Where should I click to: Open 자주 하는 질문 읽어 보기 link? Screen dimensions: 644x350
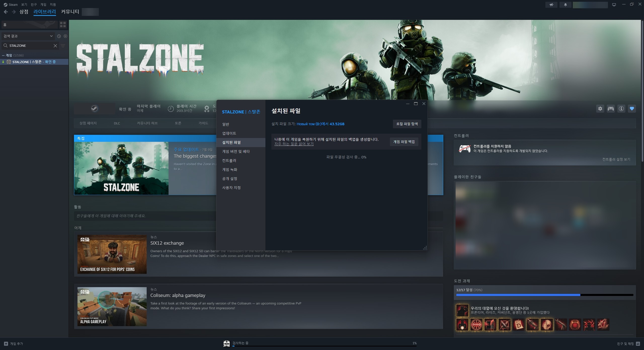[294, 144]
